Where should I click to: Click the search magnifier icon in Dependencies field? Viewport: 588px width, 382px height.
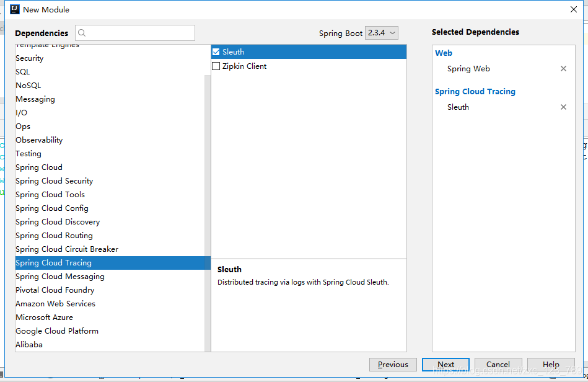pyautogui.click(x=82, y=33)
